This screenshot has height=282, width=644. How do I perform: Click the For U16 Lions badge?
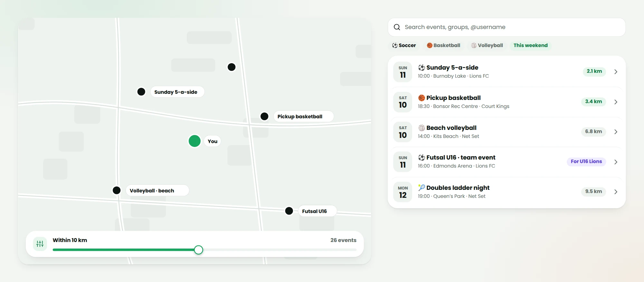(x=586, y=161)
